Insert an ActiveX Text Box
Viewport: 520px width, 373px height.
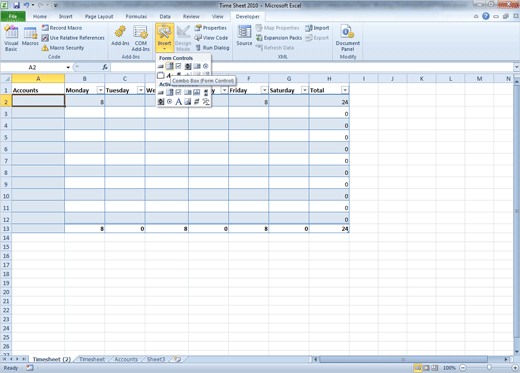(197, 92)
